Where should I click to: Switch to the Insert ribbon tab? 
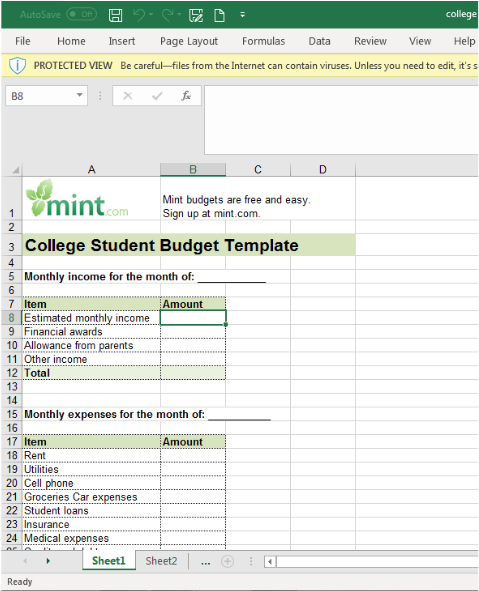(122, 41)
